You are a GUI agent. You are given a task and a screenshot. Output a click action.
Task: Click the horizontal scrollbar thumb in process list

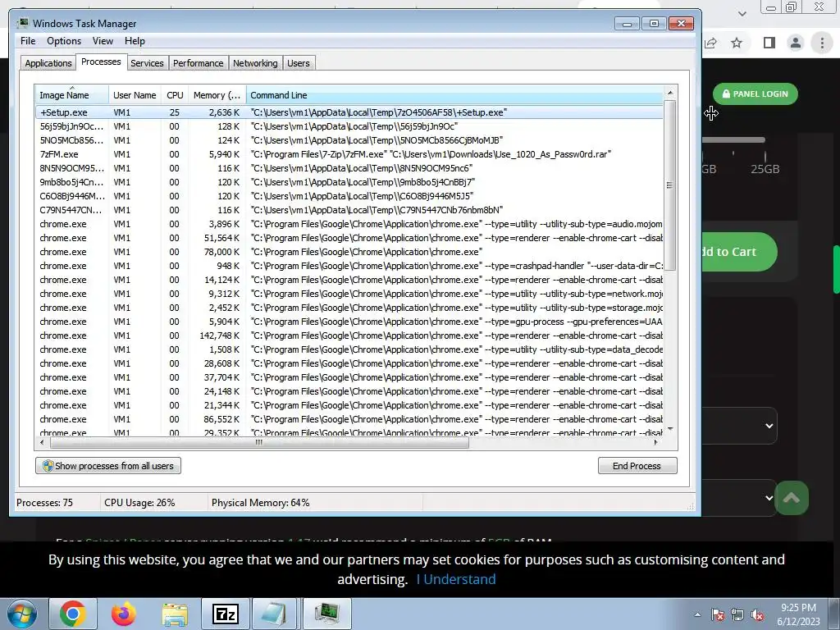point(259,442)
